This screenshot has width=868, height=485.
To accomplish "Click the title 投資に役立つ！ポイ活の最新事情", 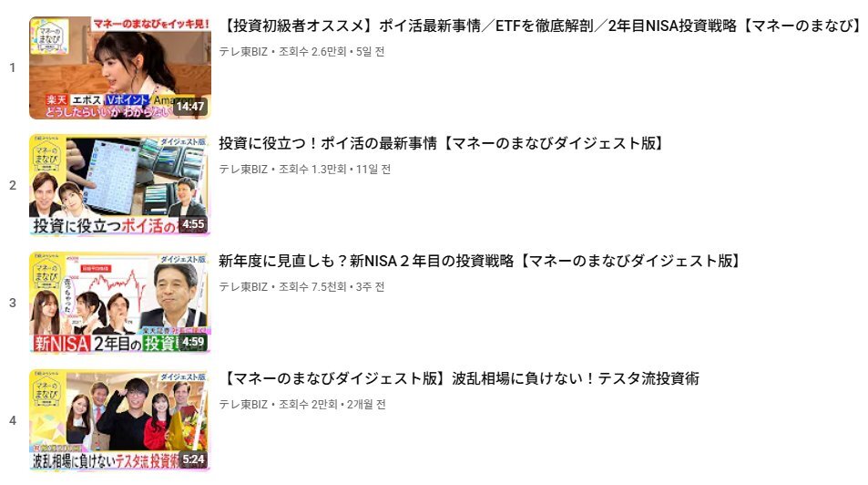I will [x=441, y=143].
